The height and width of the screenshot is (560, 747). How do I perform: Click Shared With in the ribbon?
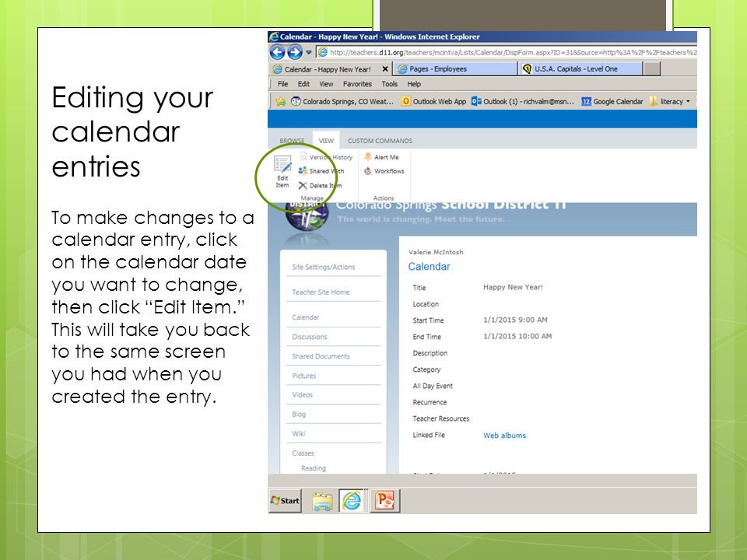pos(321,171)
